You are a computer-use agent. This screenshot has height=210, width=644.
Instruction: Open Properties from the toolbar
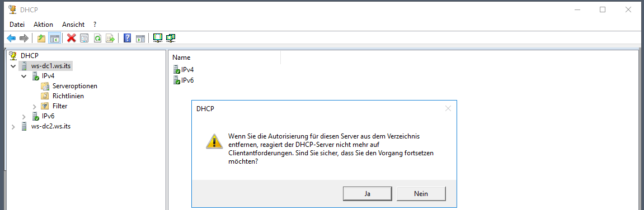(84, 38)
